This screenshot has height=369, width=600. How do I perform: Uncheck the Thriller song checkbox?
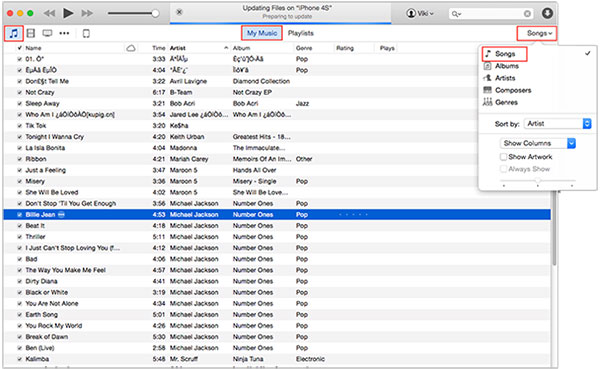[x=20, y=237]
